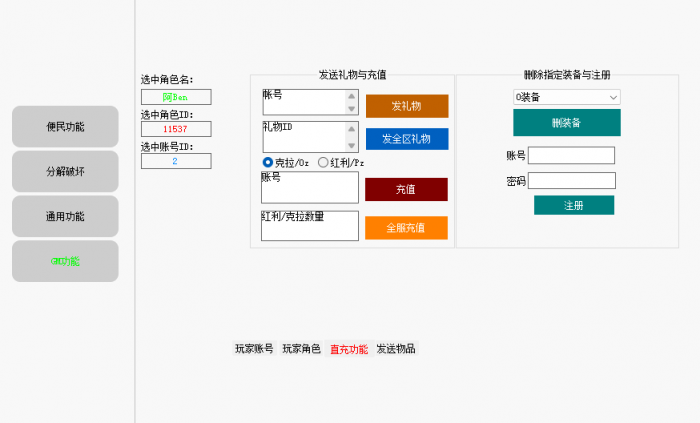
Task: Open the 通用功能 sidebar section
Action: 65,216
